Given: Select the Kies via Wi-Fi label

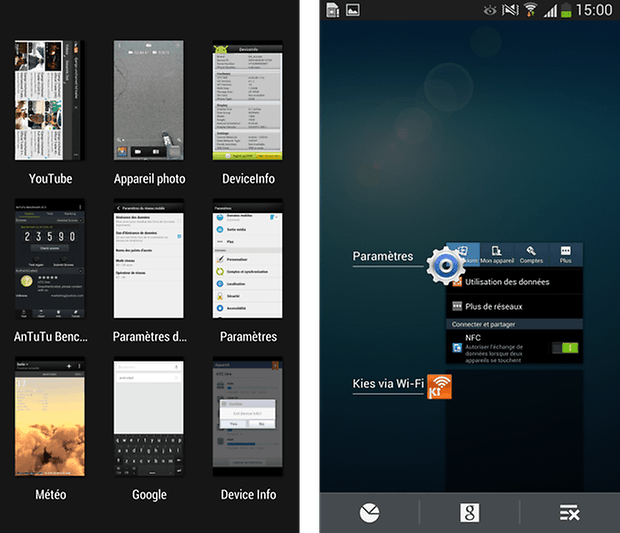Looking at the screenshot, I should (388, 384).
